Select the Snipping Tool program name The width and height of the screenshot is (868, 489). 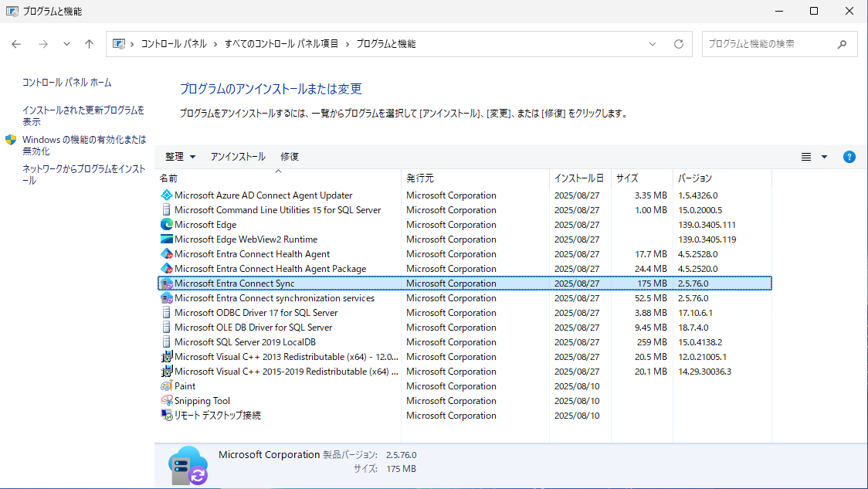pyautogui.click(x=202, y=400)
